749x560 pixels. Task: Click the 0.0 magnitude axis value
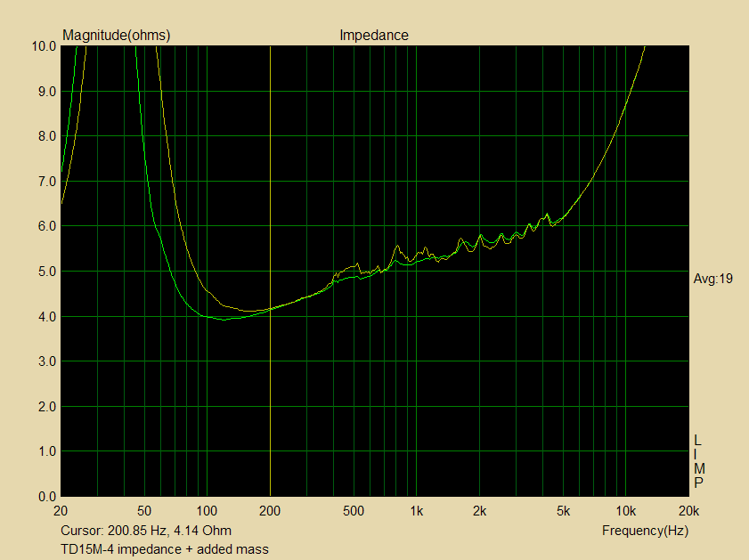pos(47,497)
